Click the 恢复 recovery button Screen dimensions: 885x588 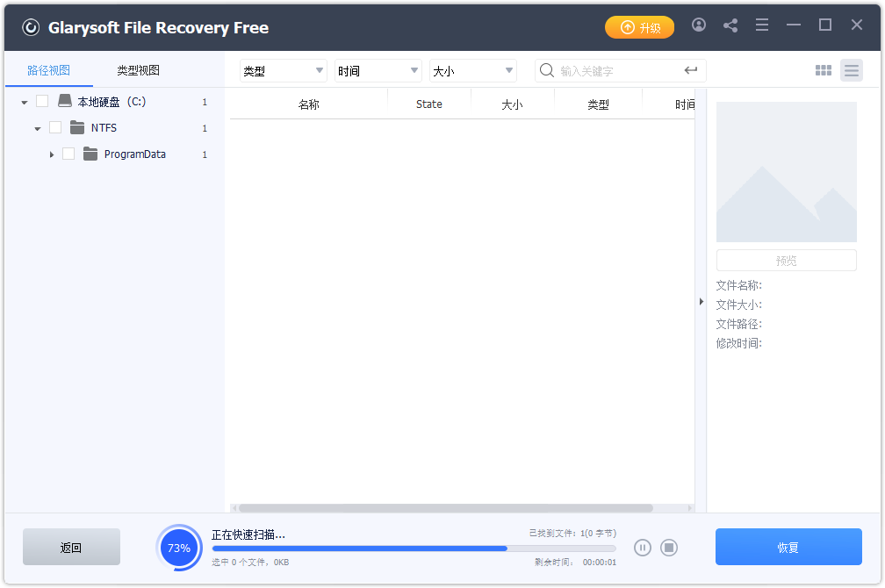click(x=788, y=547)
